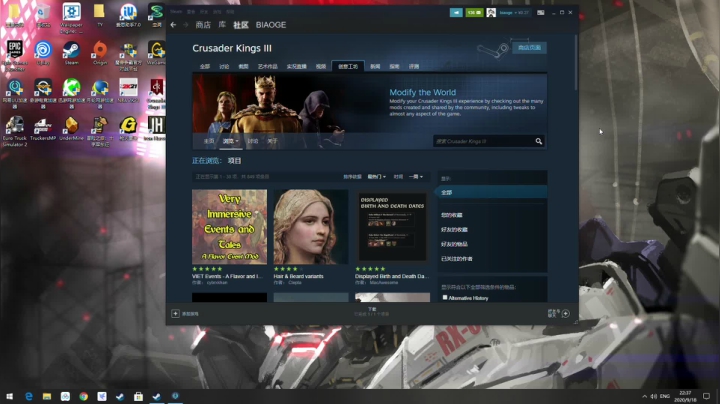Open the workshop 关于 about tab
The image size is (720, 404).
pos(272,141)
